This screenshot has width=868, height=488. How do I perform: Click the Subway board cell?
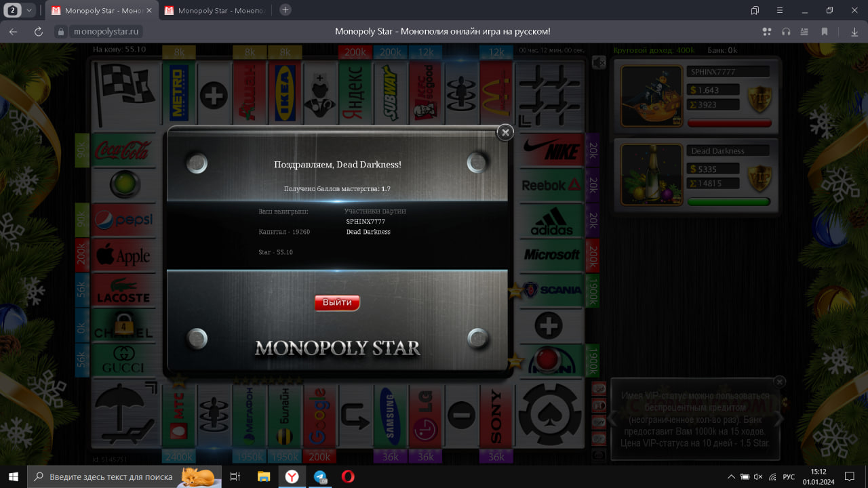tap(391, 92)
